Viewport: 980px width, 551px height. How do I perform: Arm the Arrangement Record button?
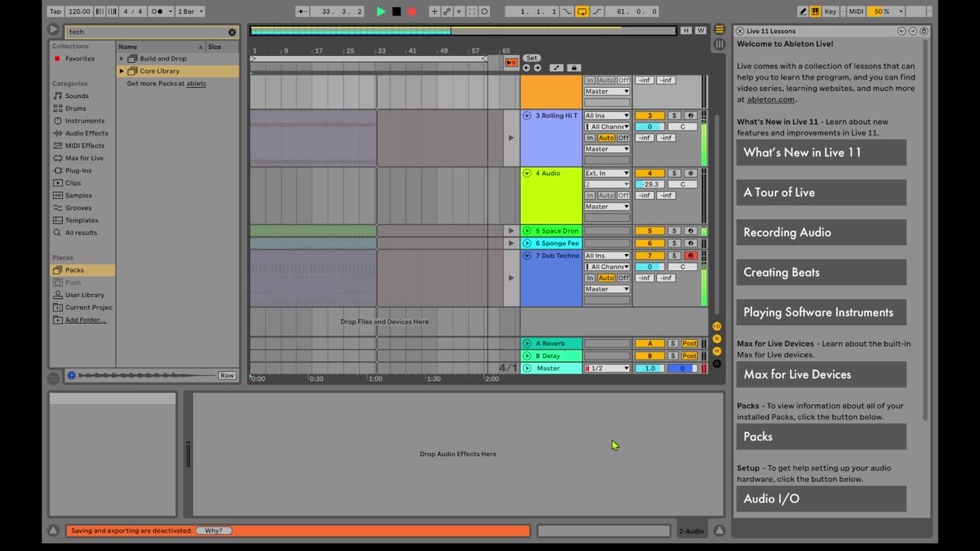tap(412, 11)
